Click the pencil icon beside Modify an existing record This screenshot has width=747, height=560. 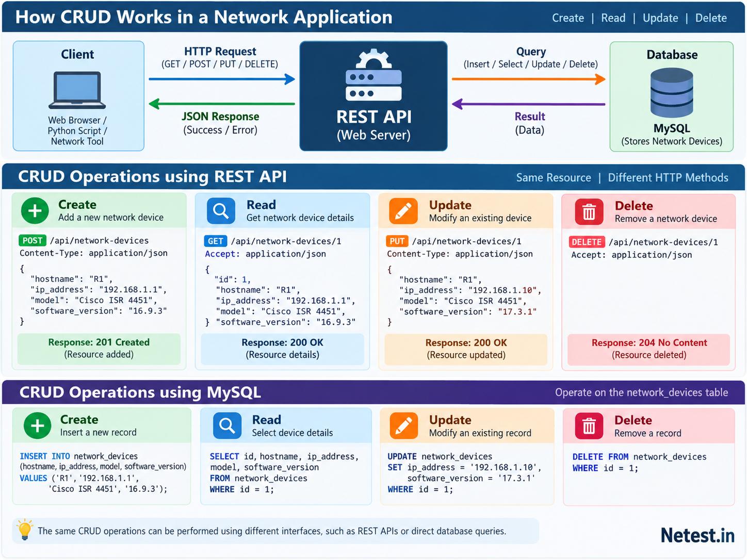click(403, 425)
